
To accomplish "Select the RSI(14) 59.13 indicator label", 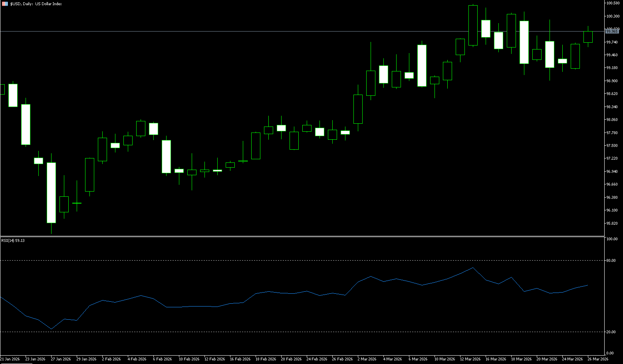I will 13,241.
